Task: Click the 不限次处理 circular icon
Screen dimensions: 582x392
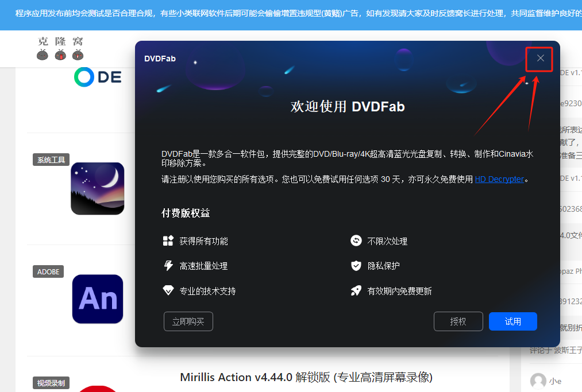Action: tap(356, 240)
